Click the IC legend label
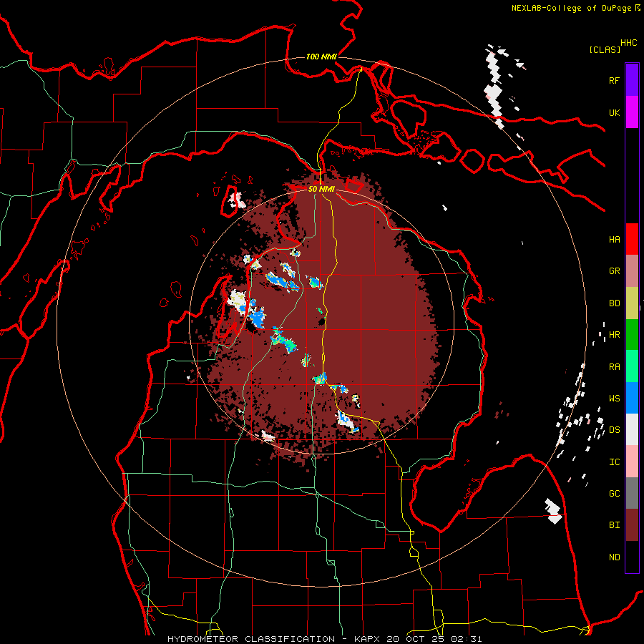 coord(614,462)
